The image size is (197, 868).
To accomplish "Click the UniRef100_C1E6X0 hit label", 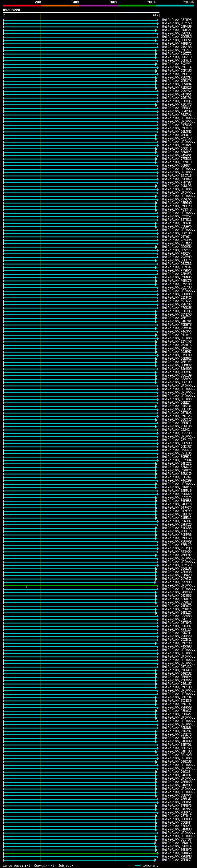I will coord(177,670).
